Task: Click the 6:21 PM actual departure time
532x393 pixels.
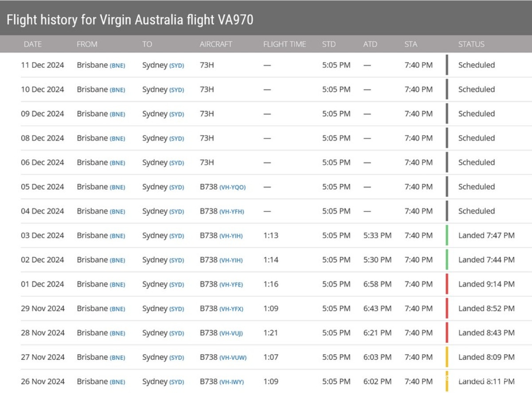Action: (x=377, y=333)
